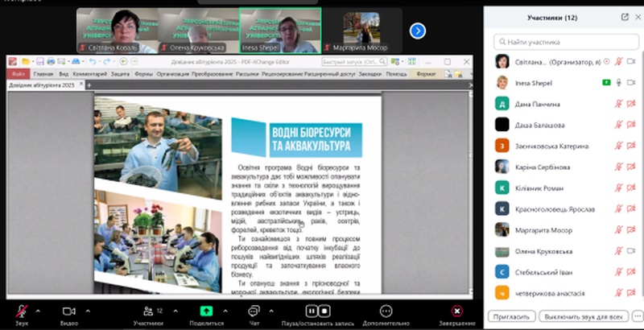Screen dimensions: 644x330
Task: Unmute audio with the Звук microphone button
Action: 22,311
